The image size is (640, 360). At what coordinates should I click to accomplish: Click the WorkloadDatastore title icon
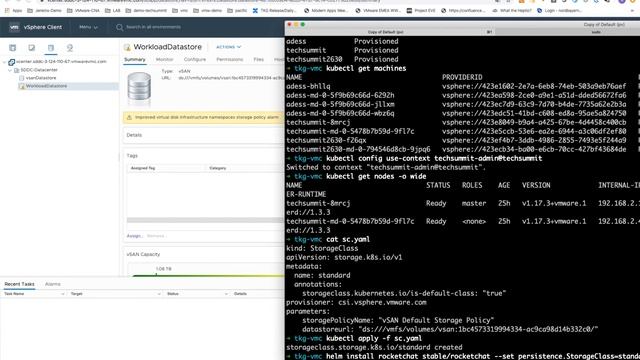tap(127, 47)
